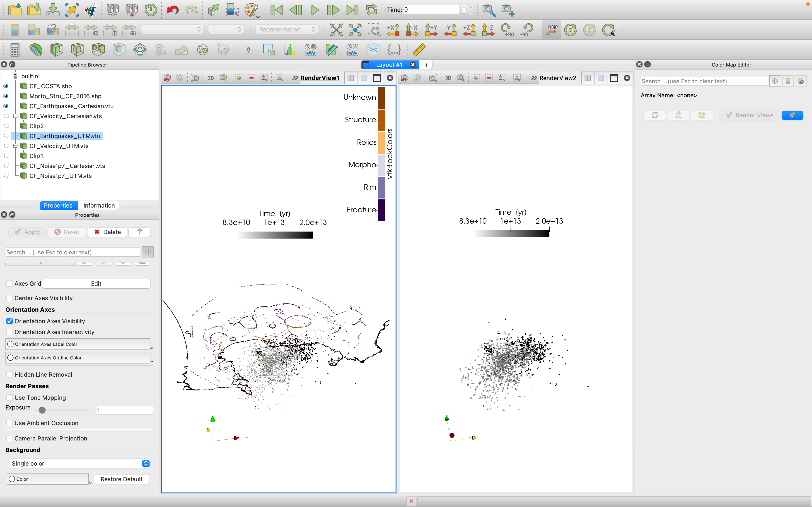Expand CF_Earthquakes_UTM.vtu tree item
The image size is (812, 507).
[16, 136]
